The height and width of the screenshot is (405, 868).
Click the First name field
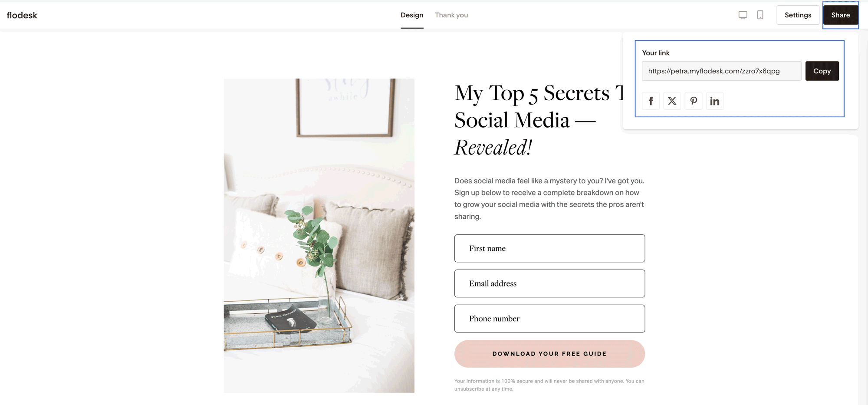point(549,248)
